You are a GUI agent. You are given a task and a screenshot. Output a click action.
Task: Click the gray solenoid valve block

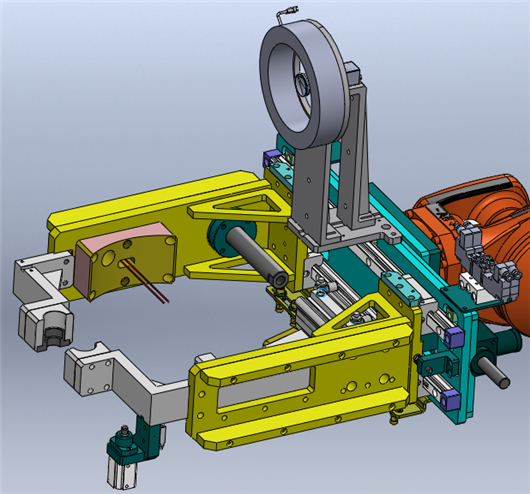pyautogui.click(x=487, y=259)
